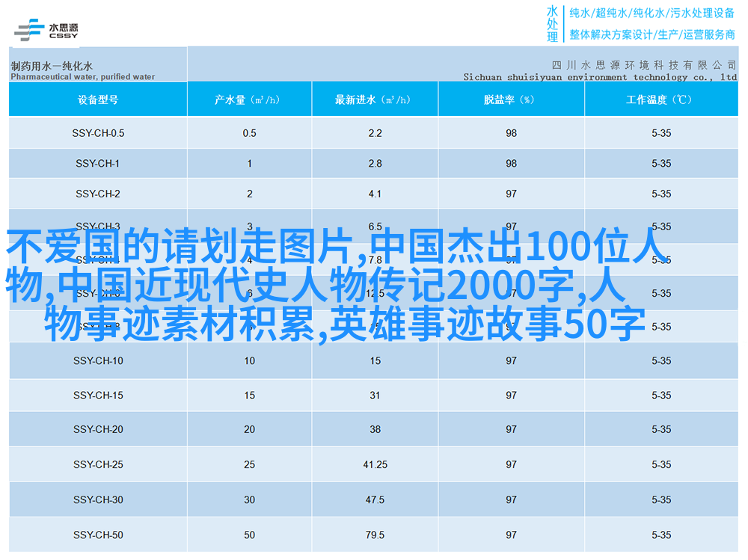Select temperature 5-35 in SSY-CH-20 row
Image resolution: width=748 pixels, height=560 pixels.
click(x=661, y=429)
